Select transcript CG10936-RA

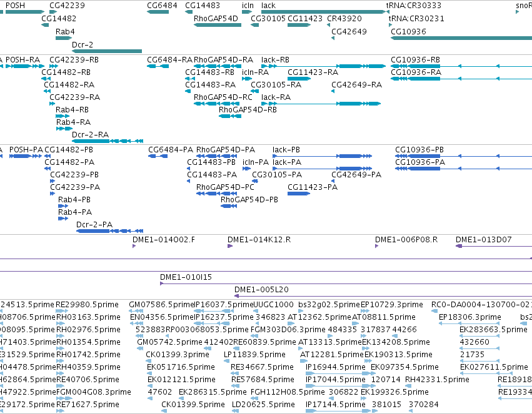(x=461, y=79)
